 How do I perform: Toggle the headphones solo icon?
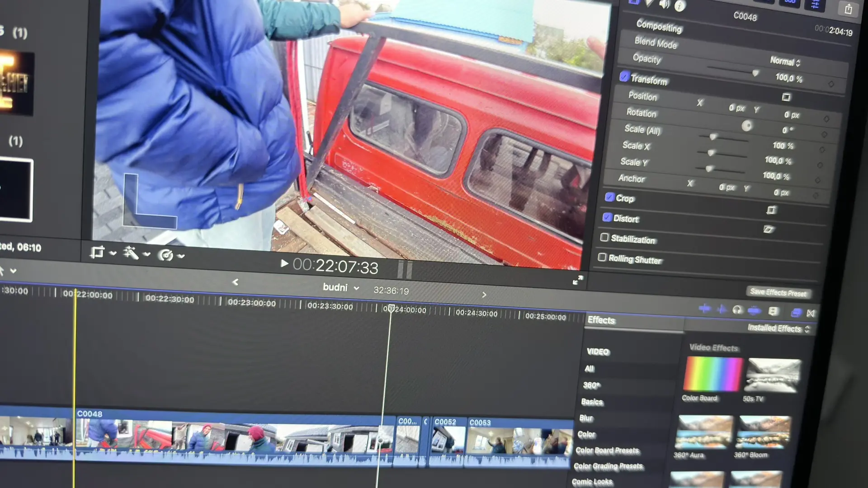click(737, 310)
